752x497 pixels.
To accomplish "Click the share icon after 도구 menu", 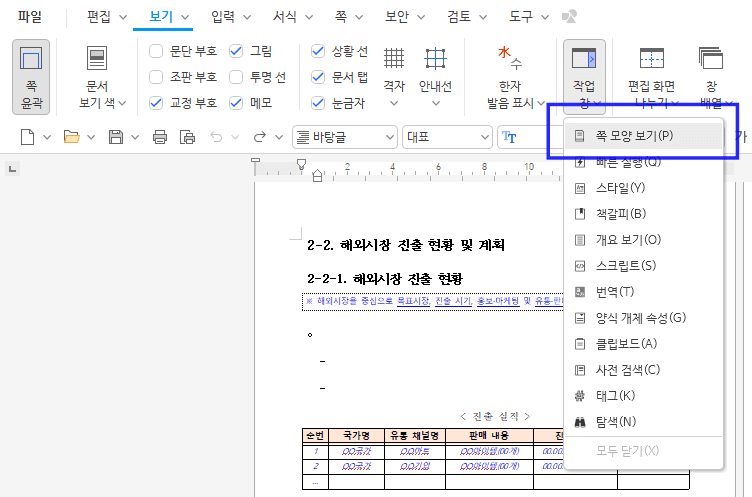I will tap(569, 17).
